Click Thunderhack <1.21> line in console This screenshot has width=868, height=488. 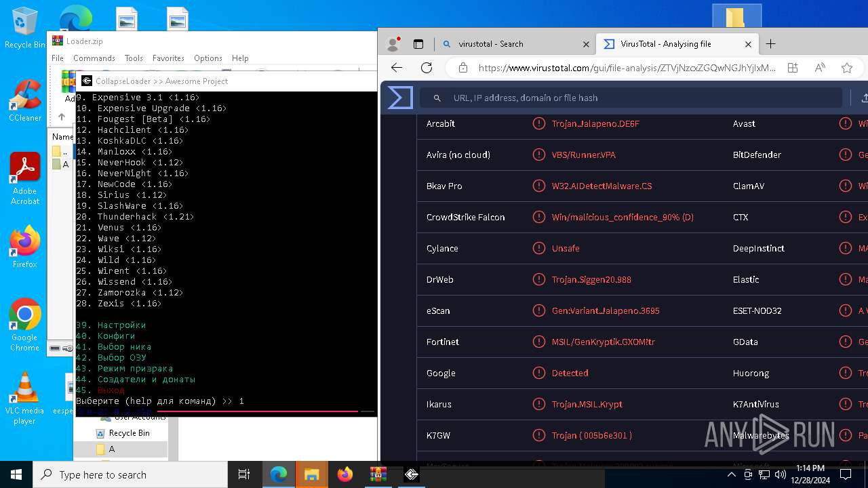click(x=136, y=217)
